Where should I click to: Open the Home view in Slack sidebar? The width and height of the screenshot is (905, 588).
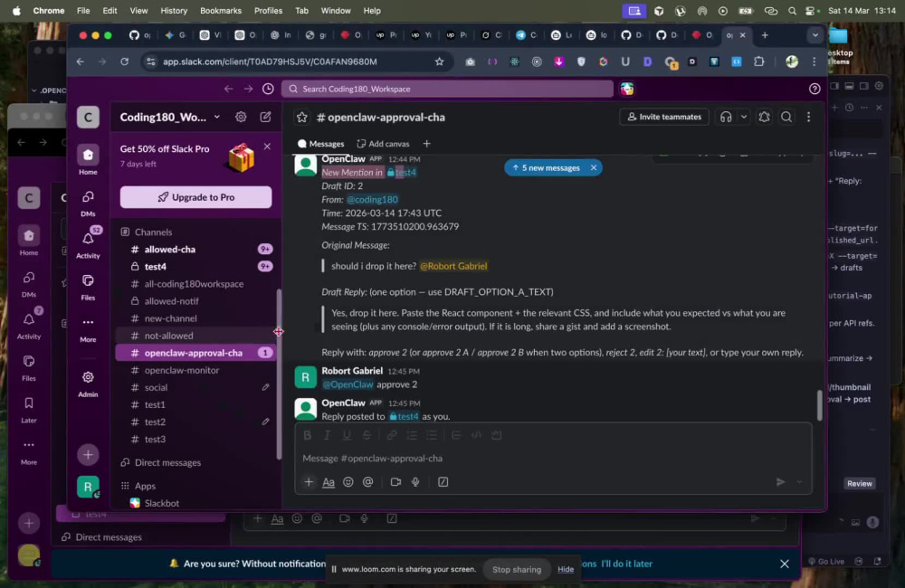88,160
